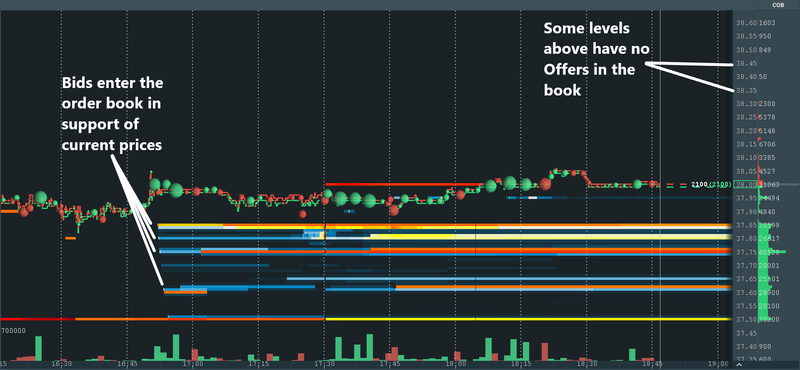Jump to the 18:15 time axis marker

point(521,364)
